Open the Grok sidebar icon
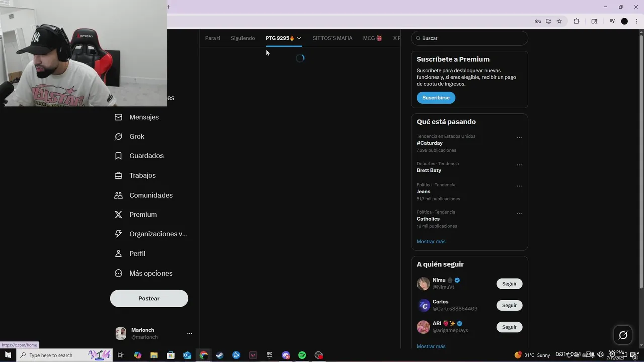Screen dimensions: 644x362 [x=118, y=136]
